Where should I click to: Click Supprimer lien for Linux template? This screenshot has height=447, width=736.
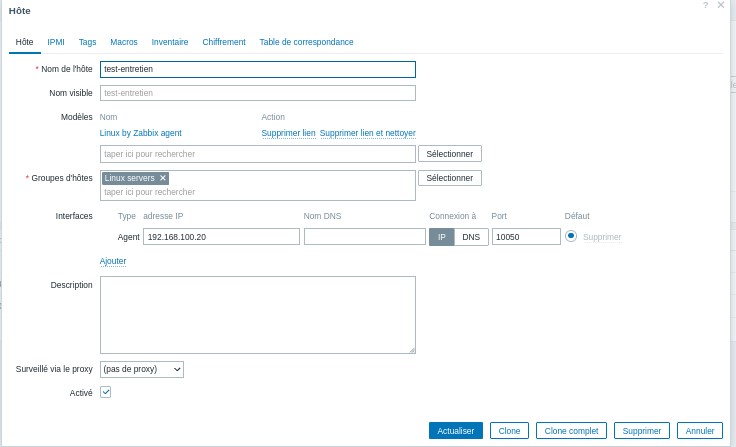tap(288, 133)
